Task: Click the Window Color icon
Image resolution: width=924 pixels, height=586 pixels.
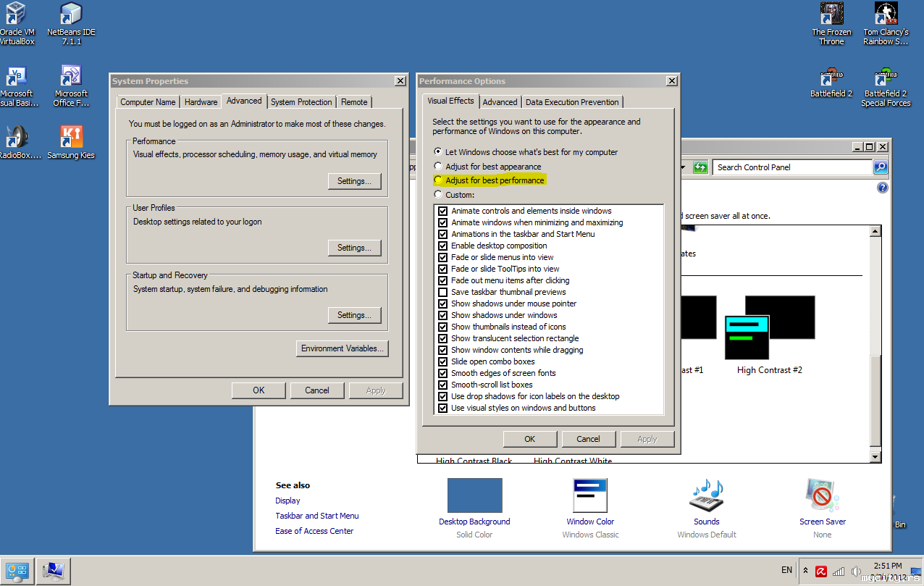Action: 589,497
